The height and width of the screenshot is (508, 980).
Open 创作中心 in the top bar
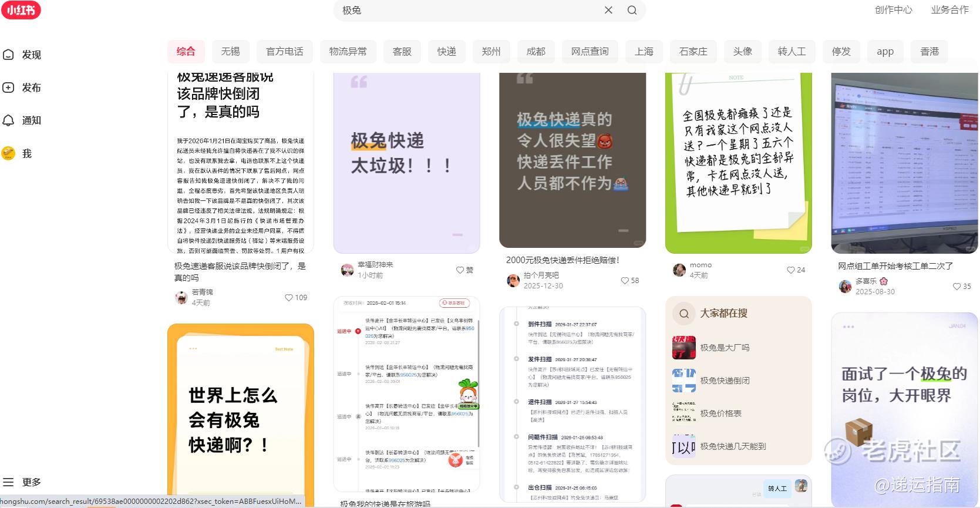(x=894, y=10)
